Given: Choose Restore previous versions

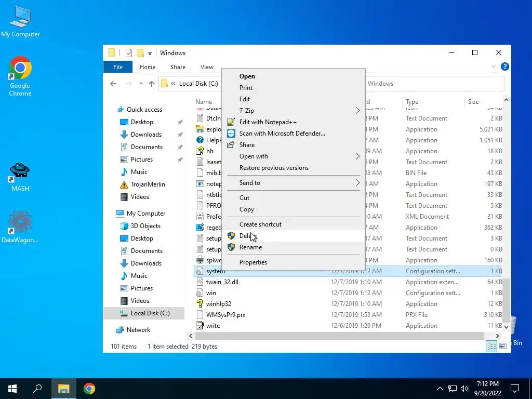Looking at the screenshot, I should tap(274, 168).
